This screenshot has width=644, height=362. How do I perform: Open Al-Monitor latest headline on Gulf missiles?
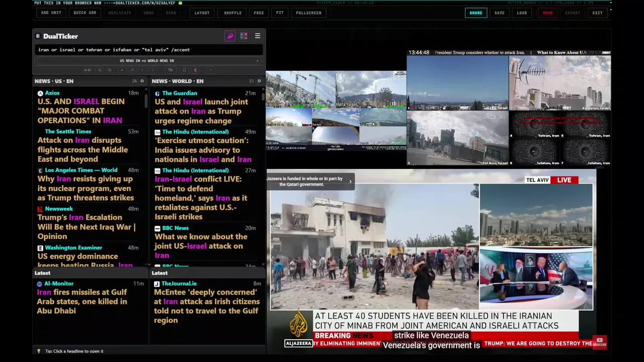tap(82, 302)
